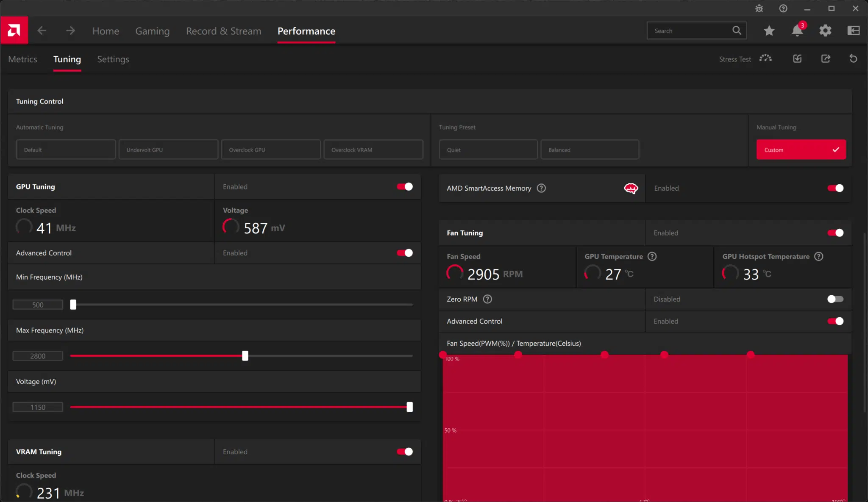Screen dimensions: 868x502
Task: Open the bug report icon
Action: (759, 8)
